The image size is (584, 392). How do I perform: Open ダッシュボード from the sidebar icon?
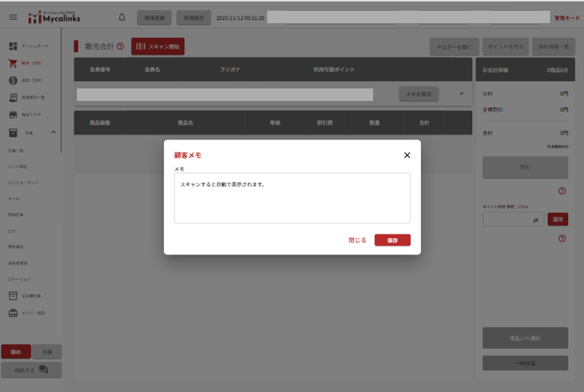pyautogui.click(x=13, y=46)
